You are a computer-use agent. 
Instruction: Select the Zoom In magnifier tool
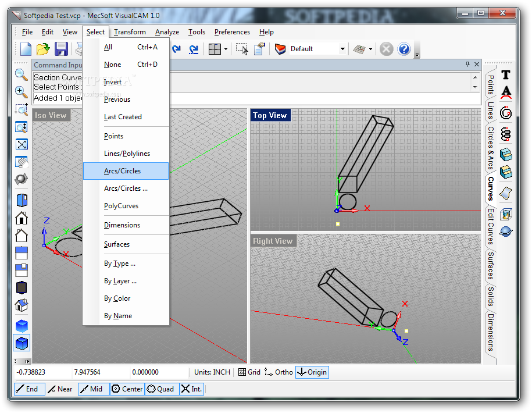(x=22, y=92)
